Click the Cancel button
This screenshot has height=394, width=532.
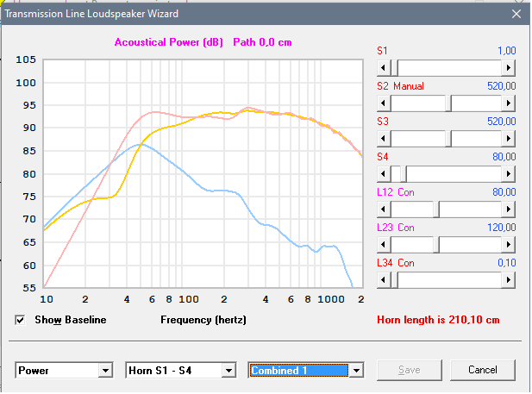tap(482, 370)
